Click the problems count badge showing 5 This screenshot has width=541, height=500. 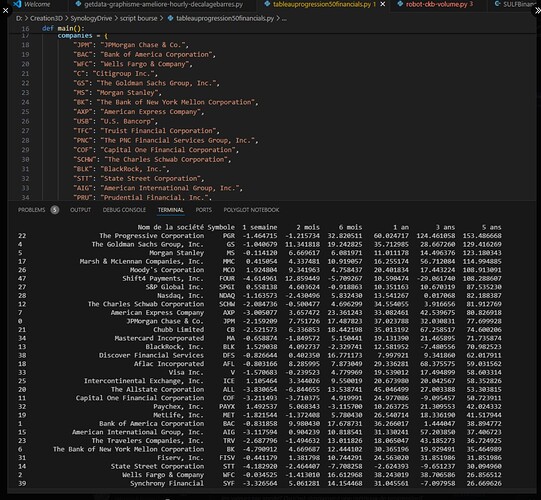coord(55,210)
